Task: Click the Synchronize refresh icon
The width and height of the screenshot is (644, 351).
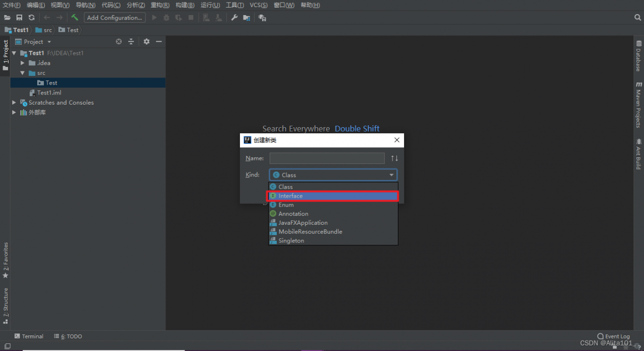Action: 31,18
